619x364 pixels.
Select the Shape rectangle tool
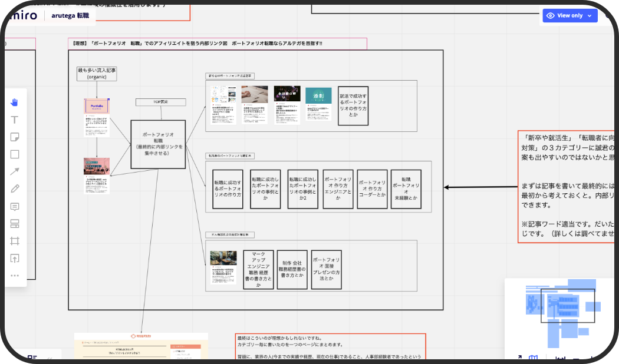(x=15, y=154)
